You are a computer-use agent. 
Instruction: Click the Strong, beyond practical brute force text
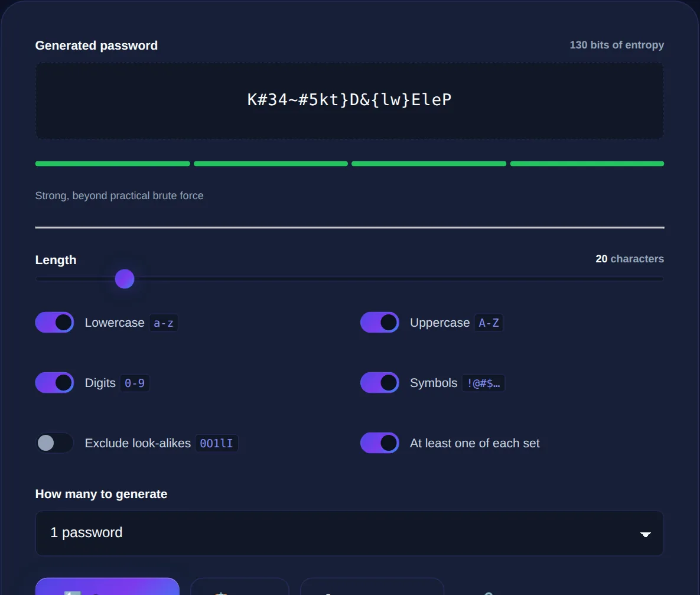[119, 196]
